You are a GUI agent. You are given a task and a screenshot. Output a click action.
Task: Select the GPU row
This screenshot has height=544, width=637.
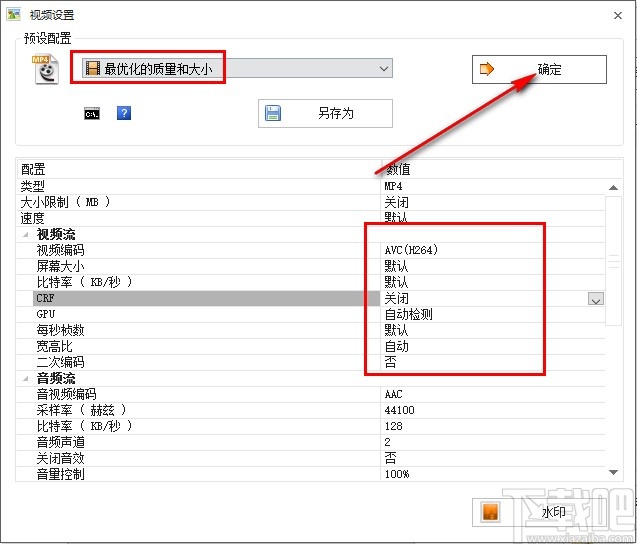click(x=311, y=314)
